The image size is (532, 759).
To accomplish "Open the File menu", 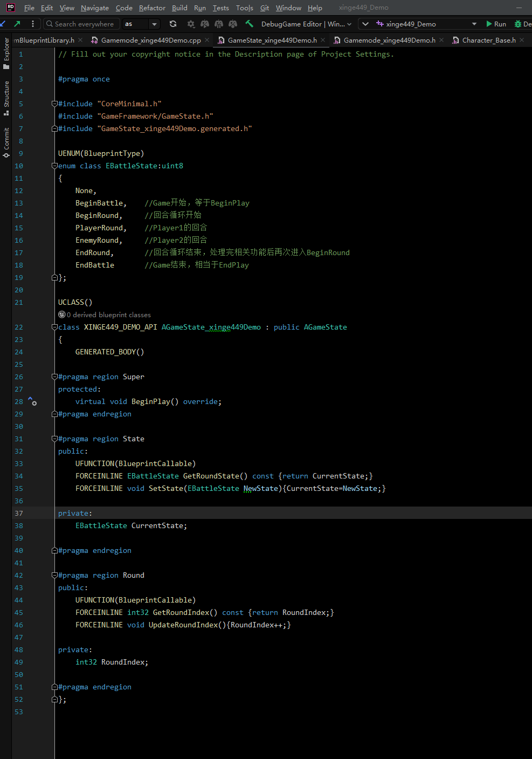I will 29,8.
